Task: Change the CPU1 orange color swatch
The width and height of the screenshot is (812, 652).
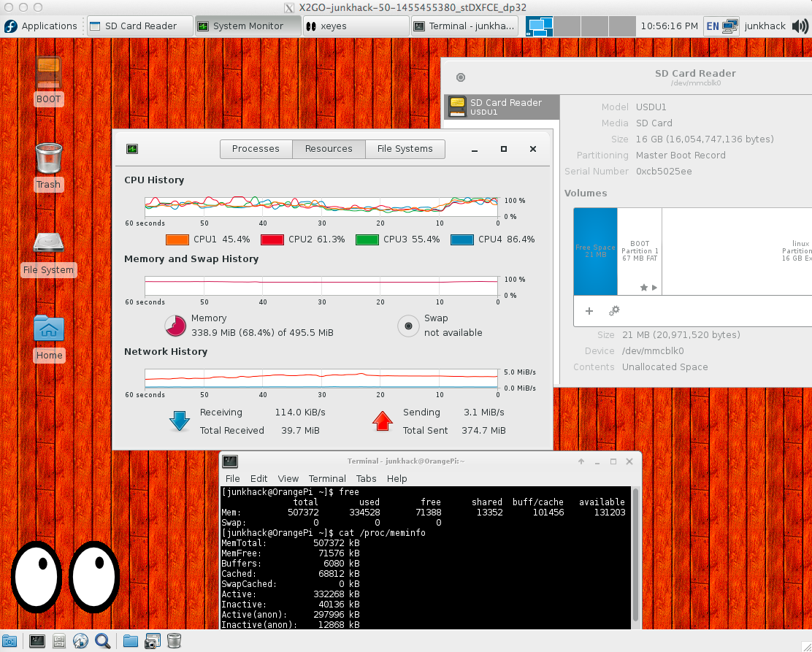Action: pyautogui.click(x=177, y=239)
